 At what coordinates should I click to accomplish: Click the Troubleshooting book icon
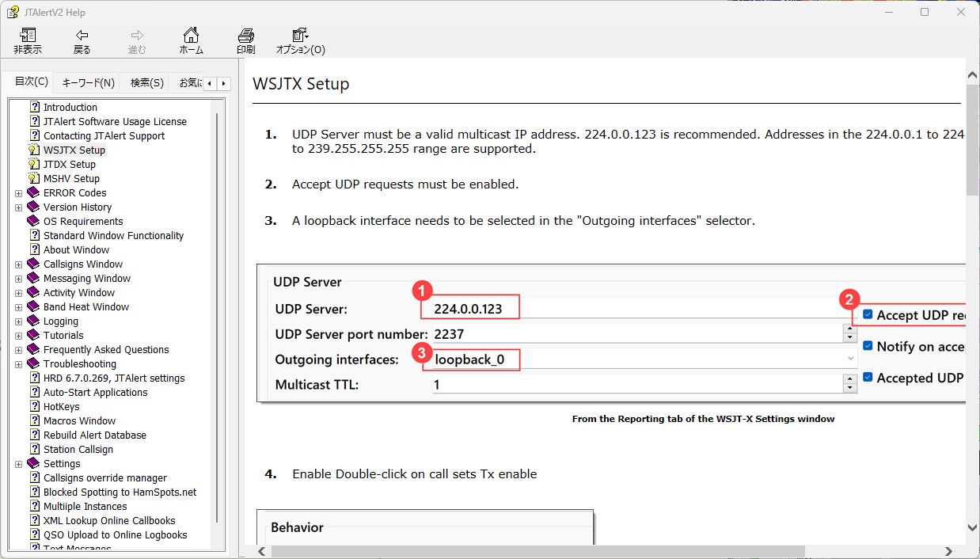(33, 363)
